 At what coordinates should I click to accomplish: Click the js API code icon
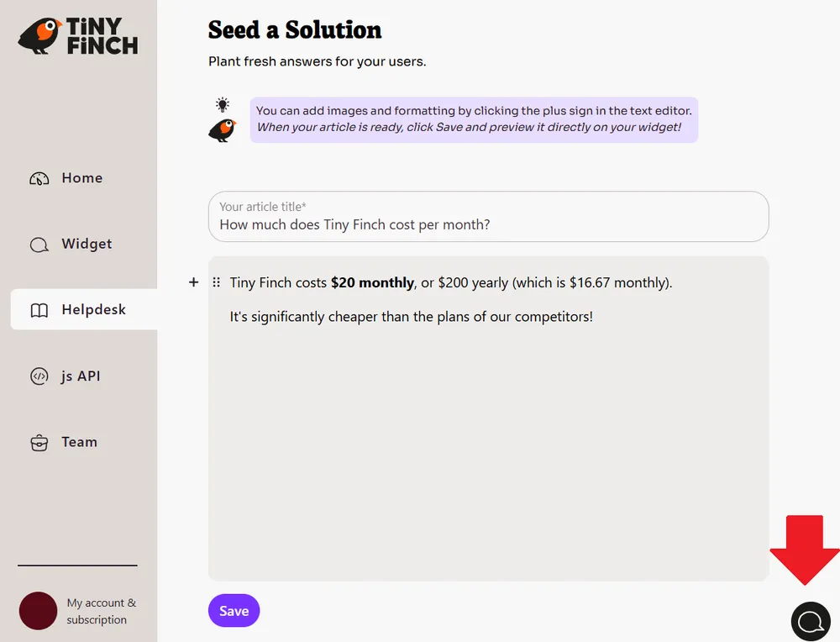[39, 376]
